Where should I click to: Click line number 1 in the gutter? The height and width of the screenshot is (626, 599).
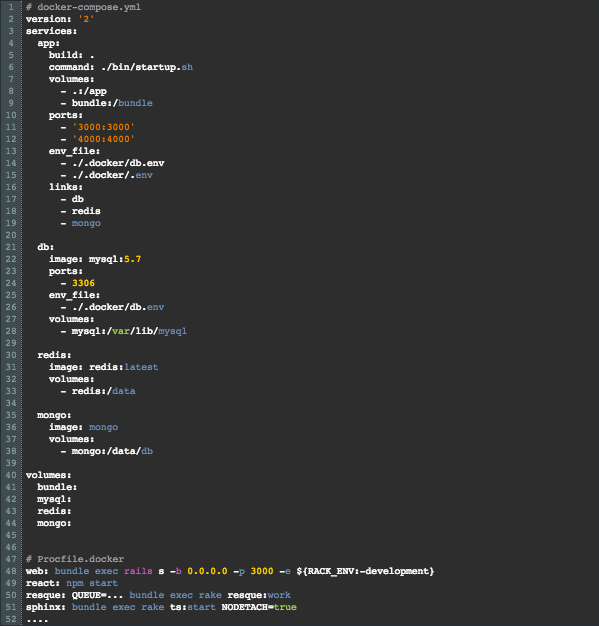tap(11, 7)
